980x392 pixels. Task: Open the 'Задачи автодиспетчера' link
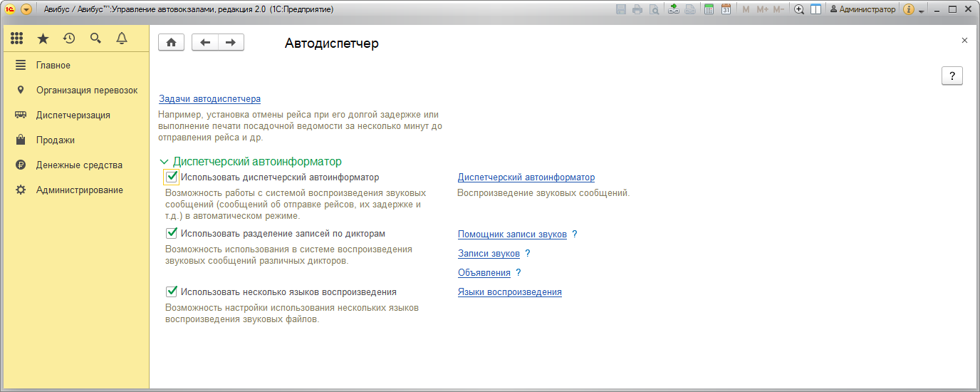209,99
